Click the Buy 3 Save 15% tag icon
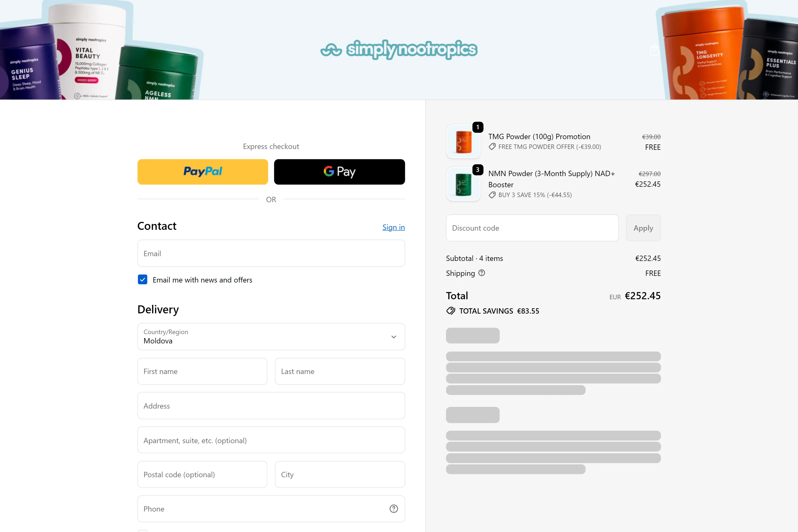798x532 pixels. [x=492, y=195]
